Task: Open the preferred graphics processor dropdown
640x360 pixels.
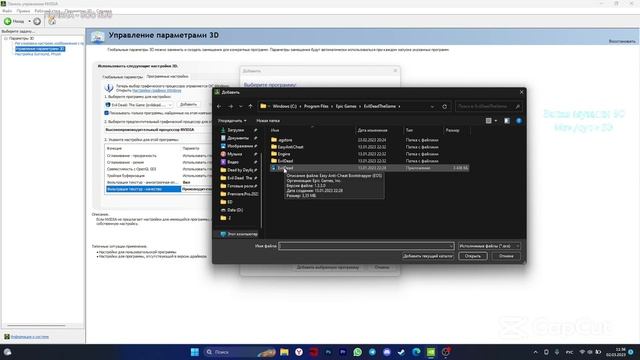Action: [158, 130]
